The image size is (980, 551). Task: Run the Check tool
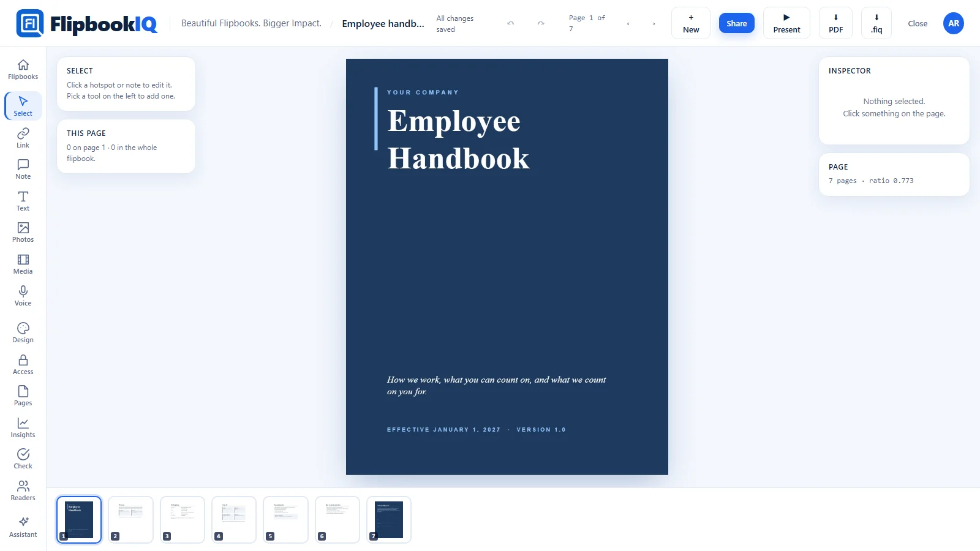pyautogui.click(x=23, y=459)
